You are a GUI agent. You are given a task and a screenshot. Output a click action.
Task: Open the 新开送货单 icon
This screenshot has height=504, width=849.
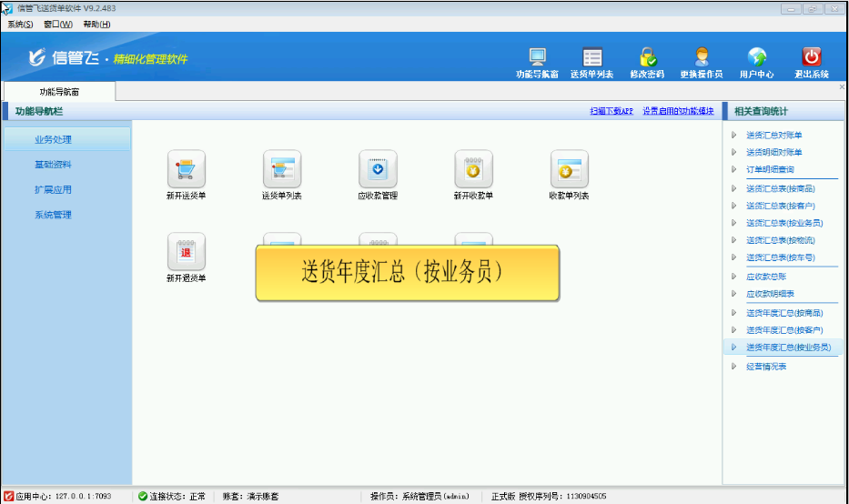(186, 169)
